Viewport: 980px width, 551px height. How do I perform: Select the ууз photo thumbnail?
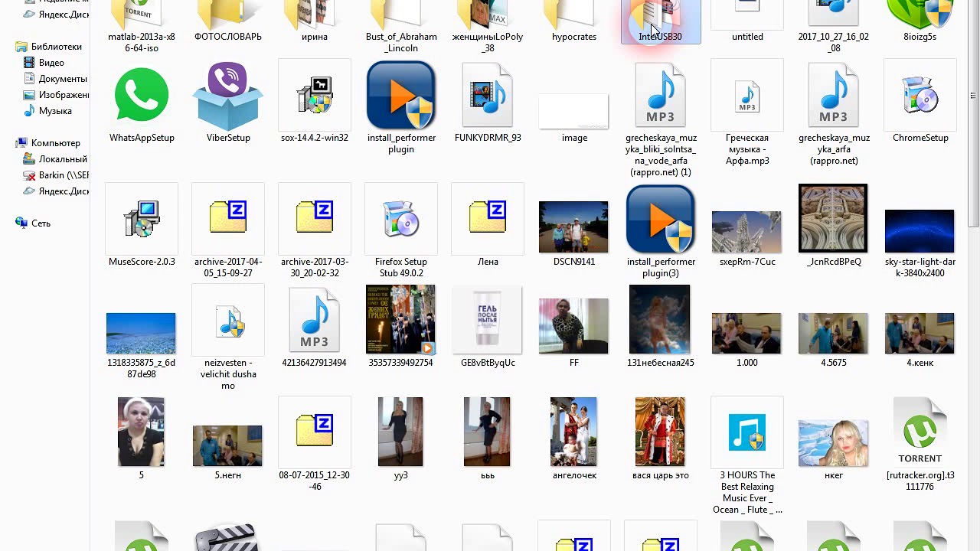click(400, 432)
